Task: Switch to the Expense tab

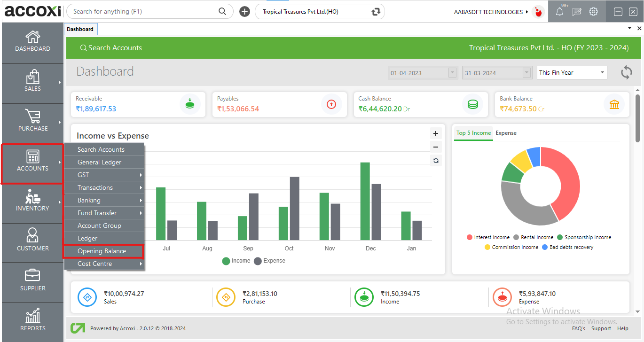Action: (506, 133)
